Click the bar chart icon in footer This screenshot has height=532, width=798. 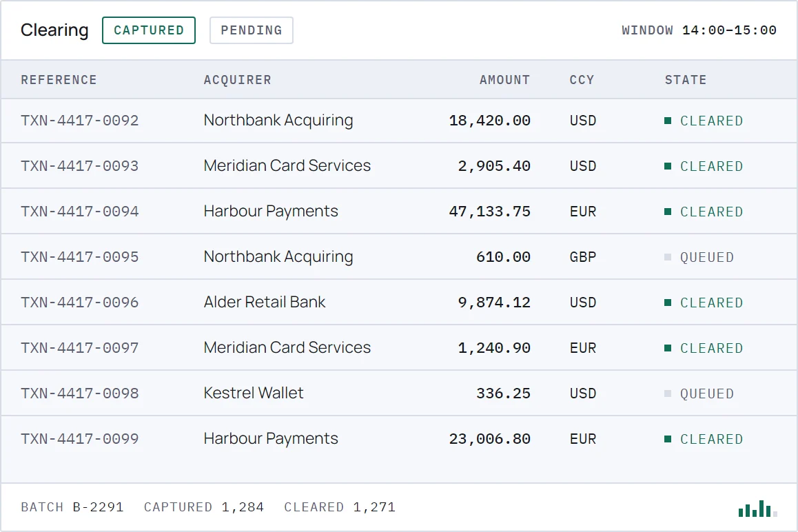point(758,508)
